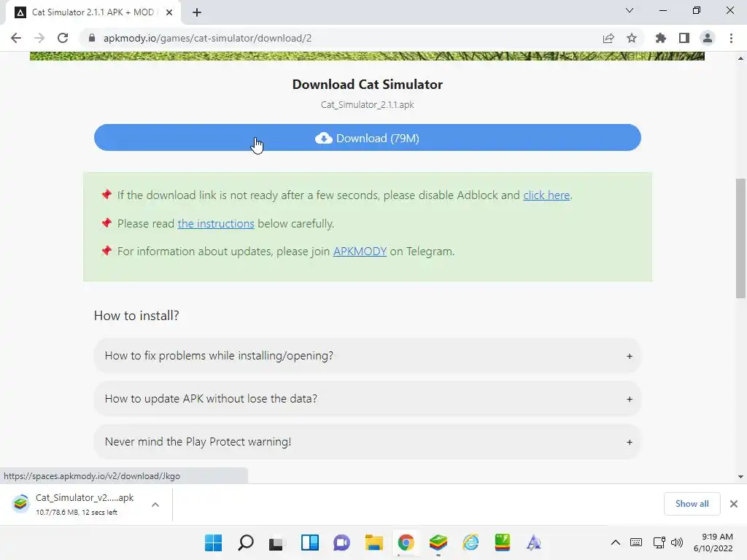This screenshot has width=747, height=560.
Task: Click the Chrome taskbar icon
Action: click(x=406, y=542)
